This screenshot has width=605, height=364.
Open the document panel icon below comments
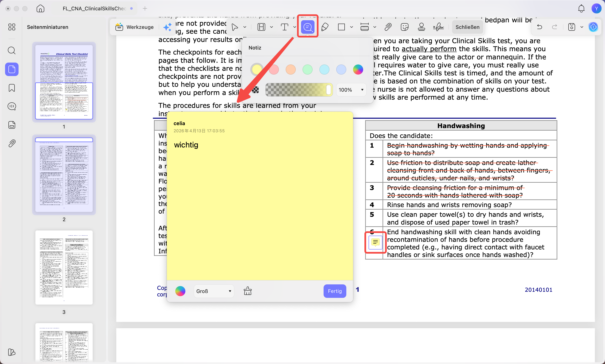(x=12, y=125)
